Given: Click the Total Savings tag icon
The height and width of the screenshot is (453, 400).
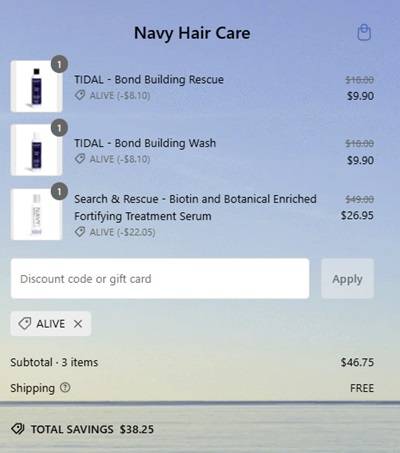Looking at the screenshot, I should (18, 429).
